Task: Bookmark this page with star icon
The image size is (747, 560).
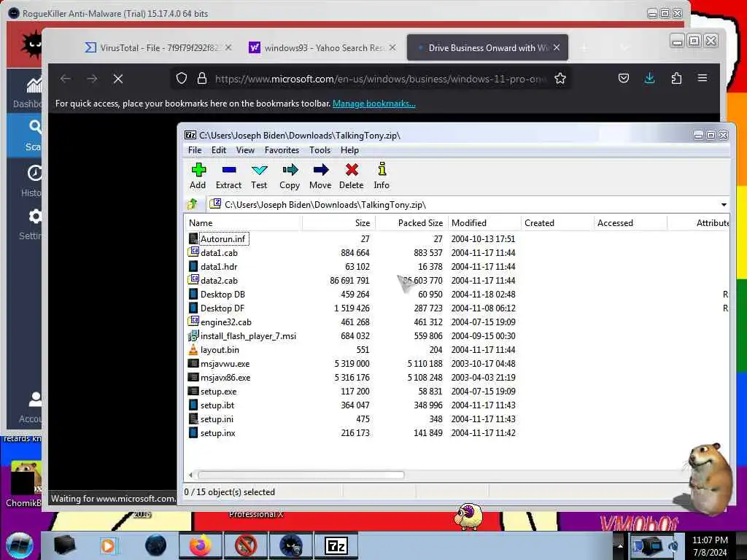Action: click(560, 79)
